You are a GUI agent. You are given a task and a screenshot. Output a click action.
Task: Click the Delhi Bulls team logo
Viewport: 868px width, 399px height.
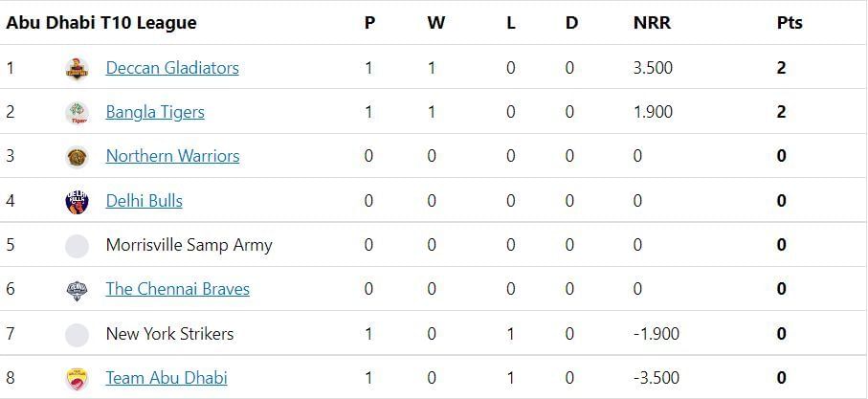[x=77, y=201]
